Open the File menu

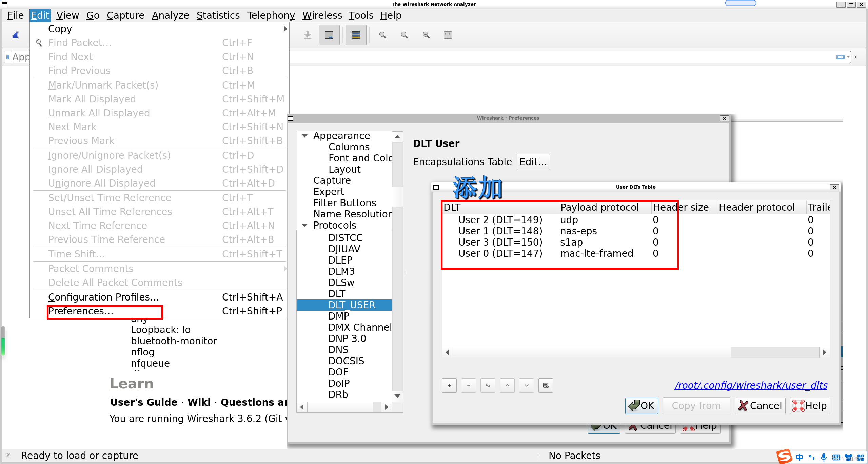click(x=16, y=15)
